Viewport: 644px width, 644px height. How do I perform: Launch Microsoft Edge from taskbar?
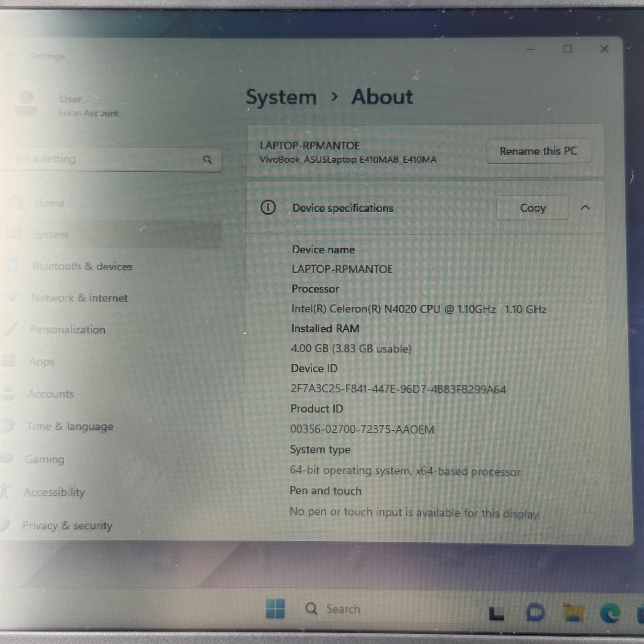point(610,613)
